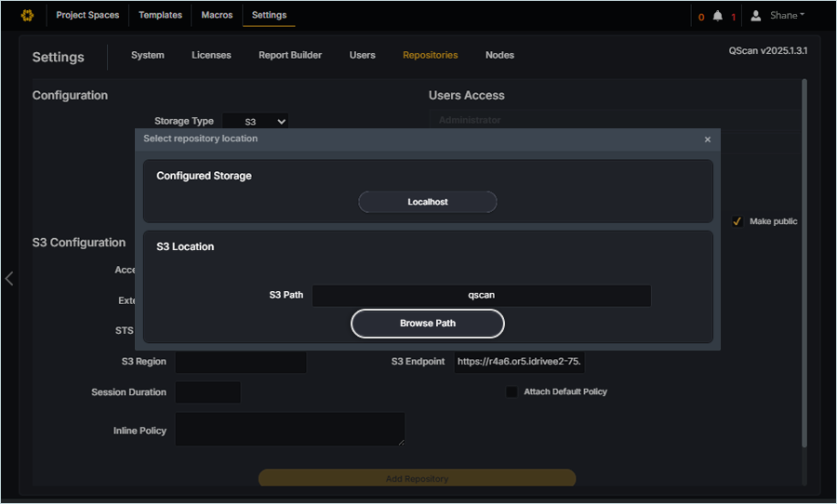Enable Attach Default Policy checkbox
Viewport: 837px width, 504px height.
511,391
